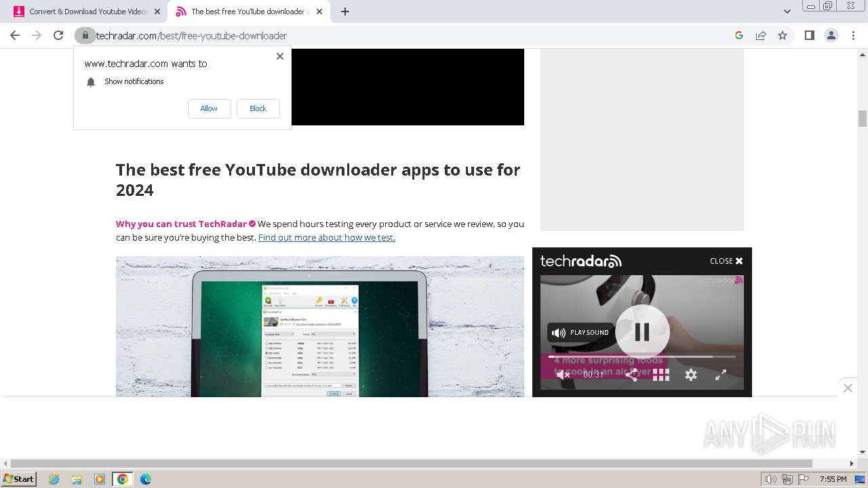Open the Windows Start menu

(19, 479)
